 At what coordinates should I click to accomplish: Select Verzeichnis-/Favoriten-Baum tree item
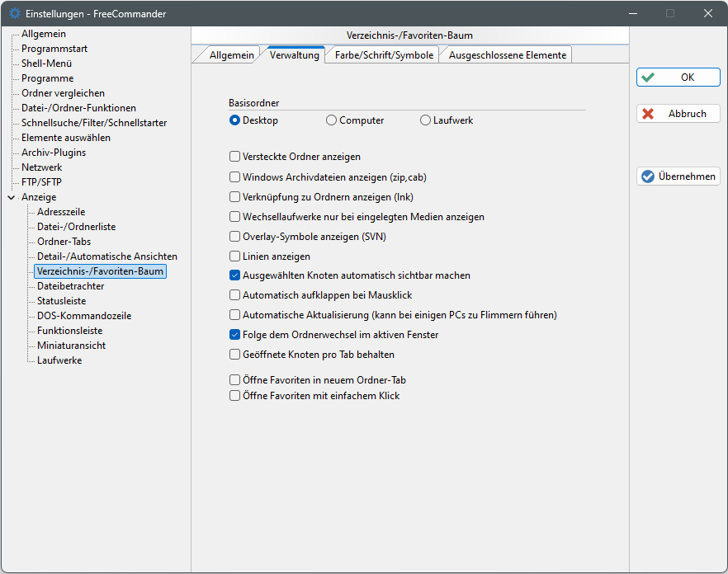point(101,271)
